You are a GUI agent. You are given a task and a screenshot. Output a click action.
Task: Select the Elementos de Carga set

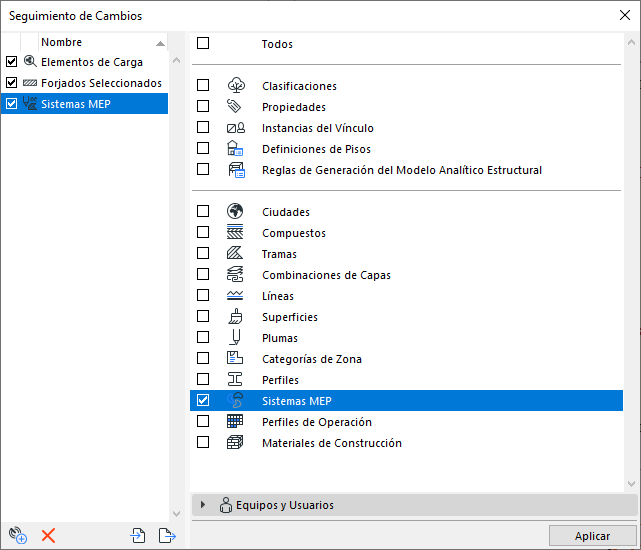coord(84,62)
